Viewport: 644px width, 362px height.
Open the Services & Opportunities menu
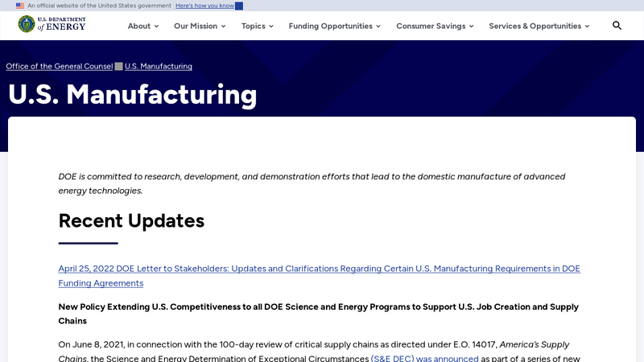(x=539, y=26)
